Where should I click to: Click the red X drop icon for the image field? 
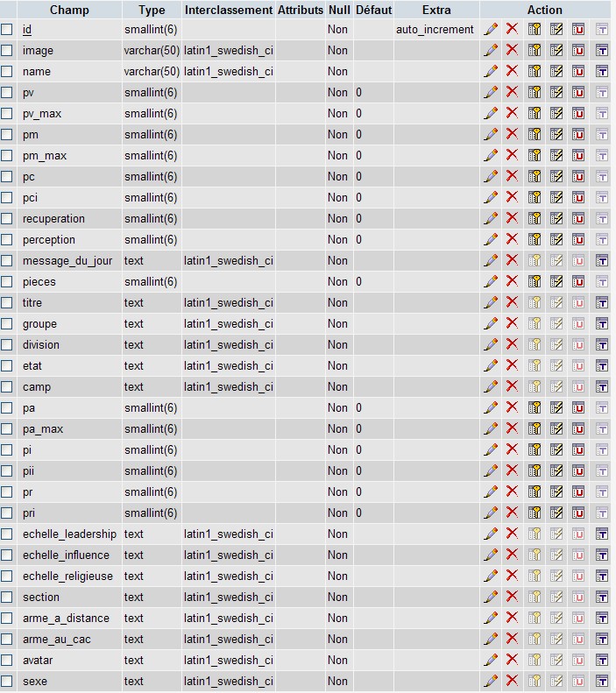(x=513, y=50)
